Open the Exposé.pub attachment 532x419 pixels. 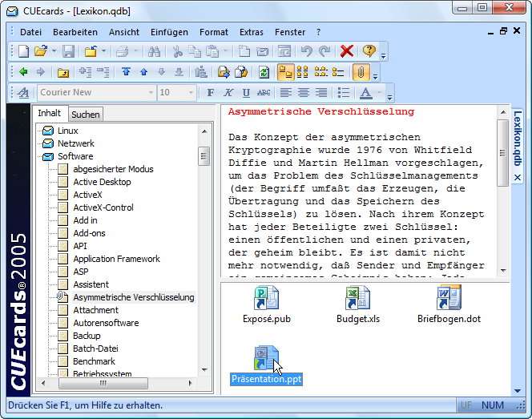coord(265,305)
